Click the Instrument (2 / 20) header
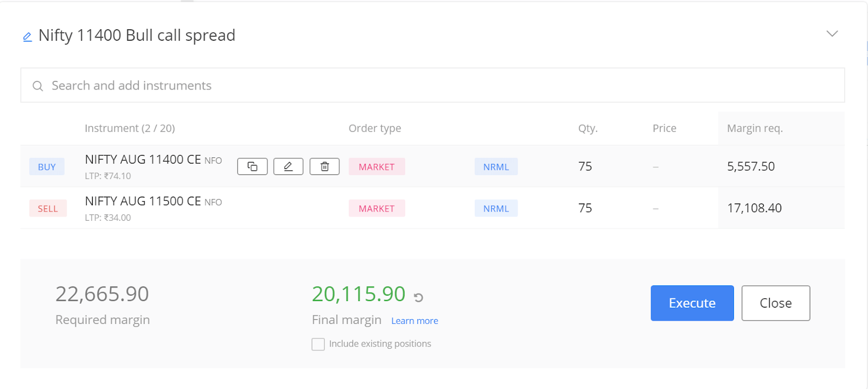Image resolution: width=868 pixels, height=389 pixels. click(130, 129)
